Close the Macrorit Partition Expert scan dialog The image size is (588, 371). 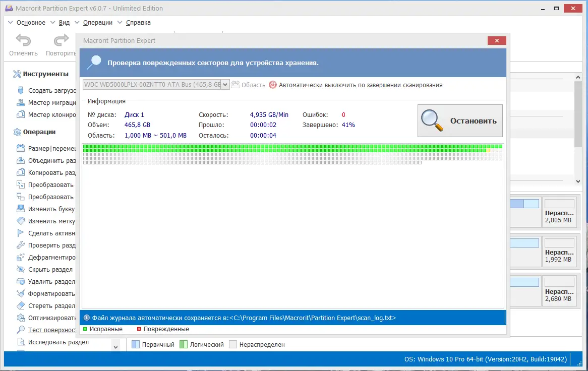(497, 40)
